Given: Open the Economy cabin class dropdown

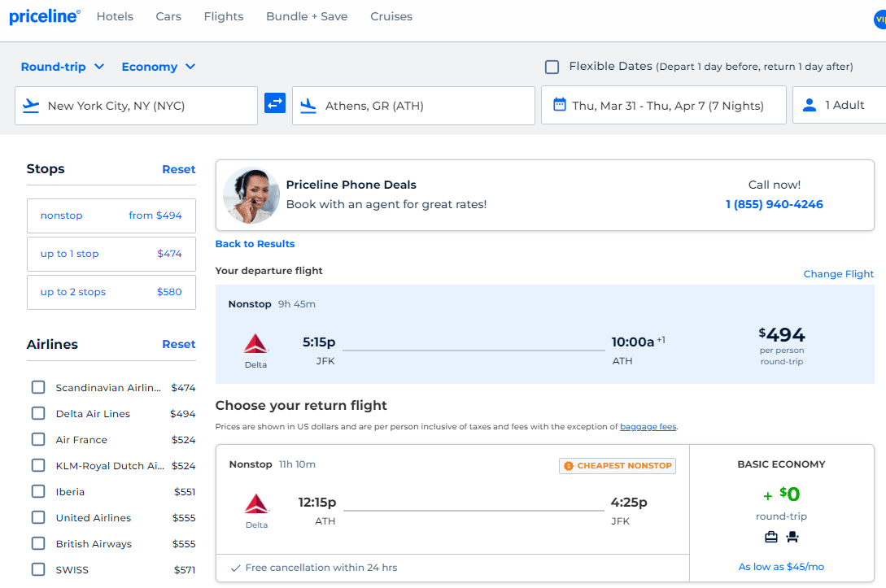Looking at the screenshot, I should [x=158, y=67].
